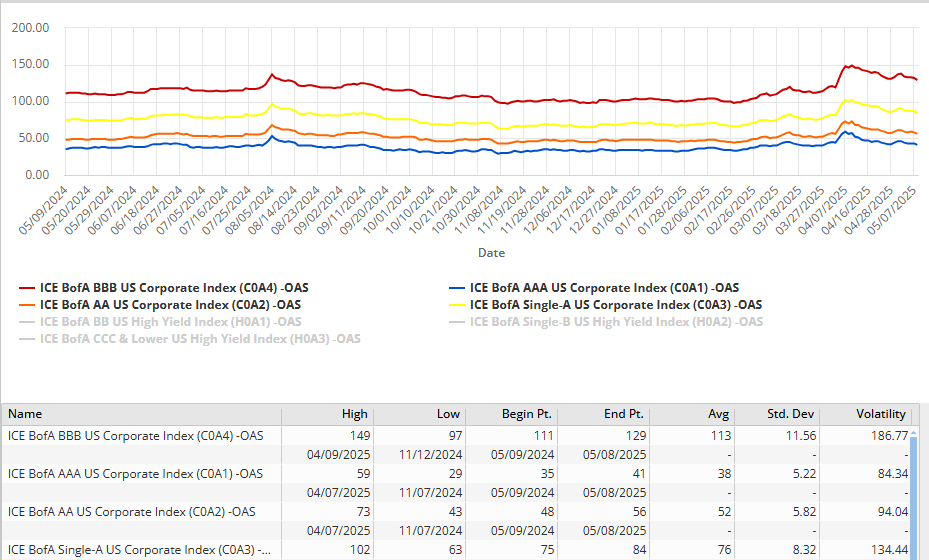Select ICE BofA AAA US Corporate Index row
The height and width of the screenshot is (560, 929).
(x=456, y=473)
